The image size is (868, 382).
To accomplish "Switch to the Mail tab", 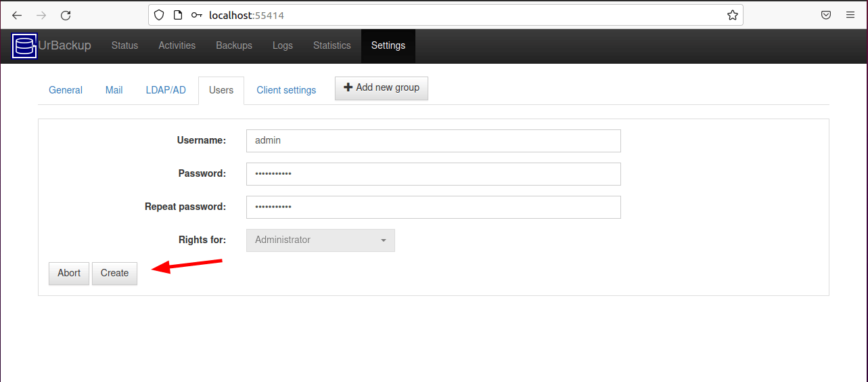I will pos(114,90).
